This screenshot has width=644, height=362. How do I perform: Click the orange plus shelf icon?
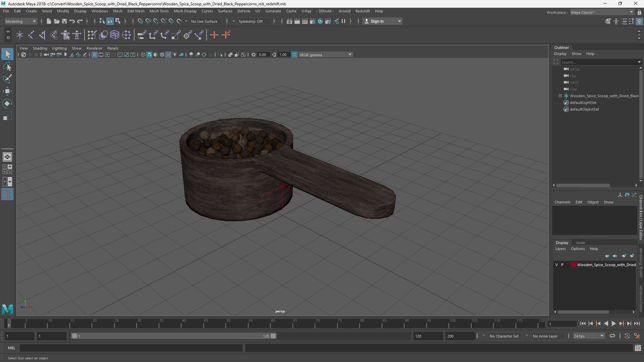(x=214, y=35)
